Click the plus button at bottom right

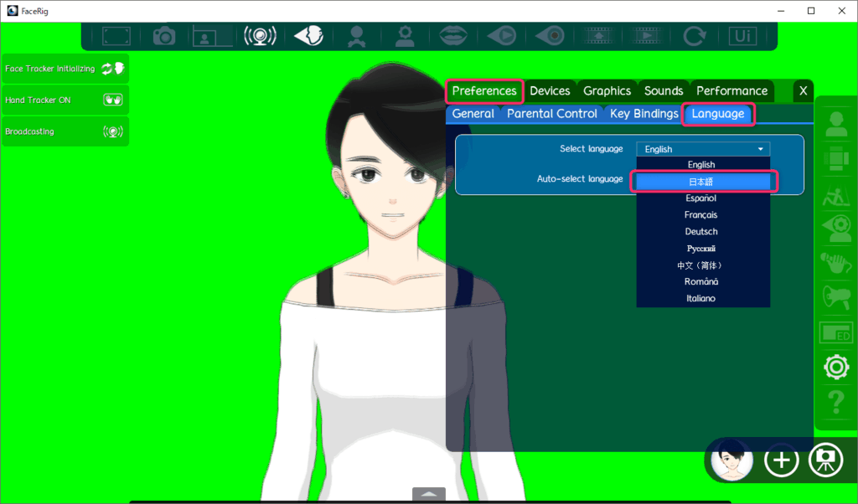781,460
